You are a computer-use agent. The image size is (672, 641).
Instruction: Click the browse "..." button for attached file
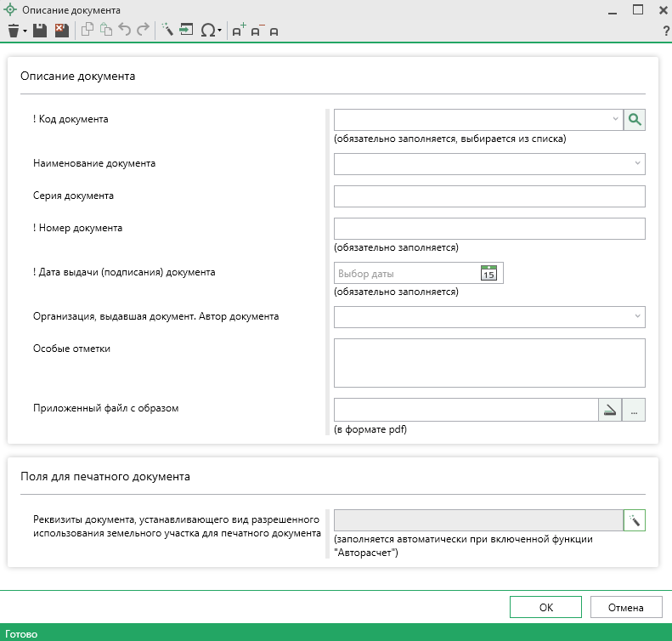634,410
